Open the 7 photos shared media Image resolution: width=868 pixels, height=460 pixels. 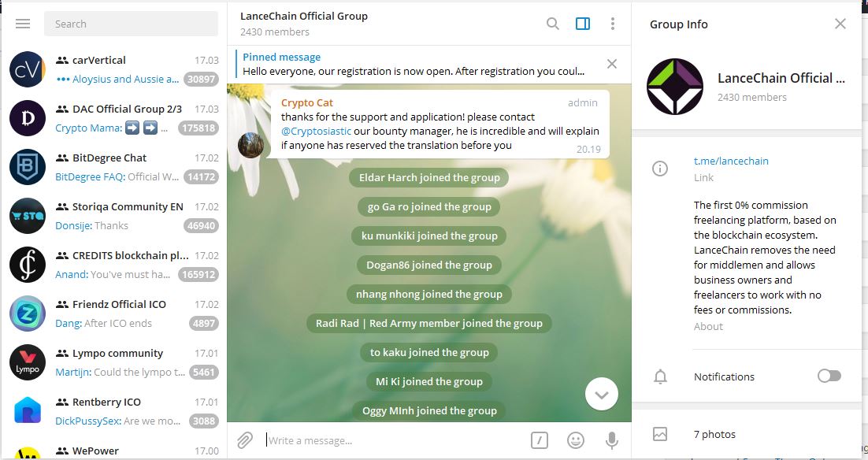[x=714, y=435]
